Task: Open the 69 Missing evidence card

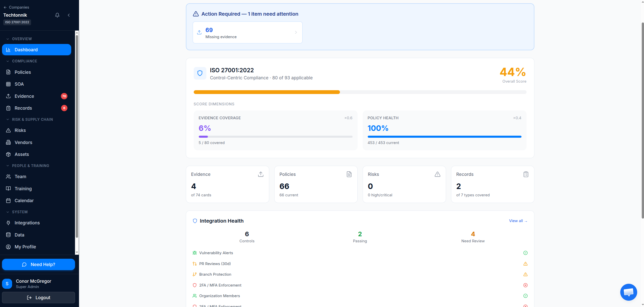Action: (247, 33)
